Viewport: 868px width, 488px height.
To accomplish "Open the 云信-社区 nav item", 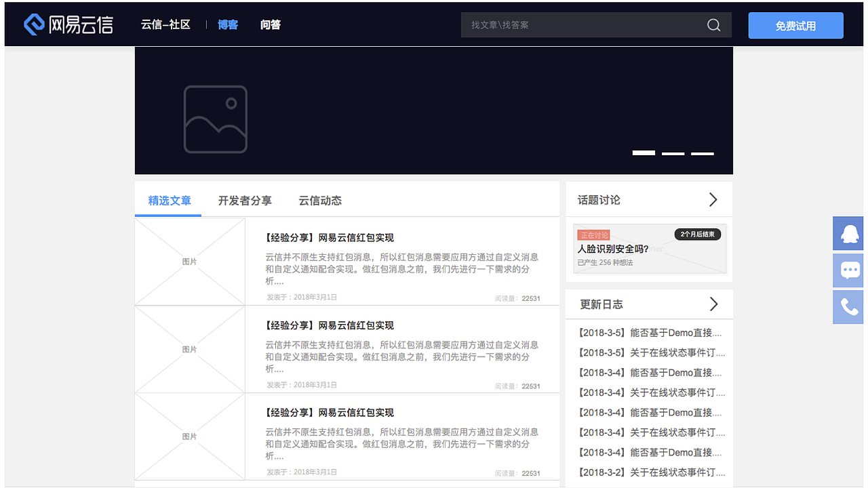I will point(165,24).
